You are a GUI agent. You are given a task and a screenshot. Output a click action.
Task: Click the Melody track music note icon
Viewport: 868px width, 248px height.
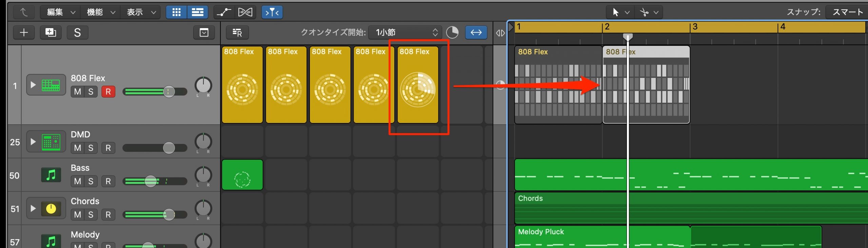51,241
